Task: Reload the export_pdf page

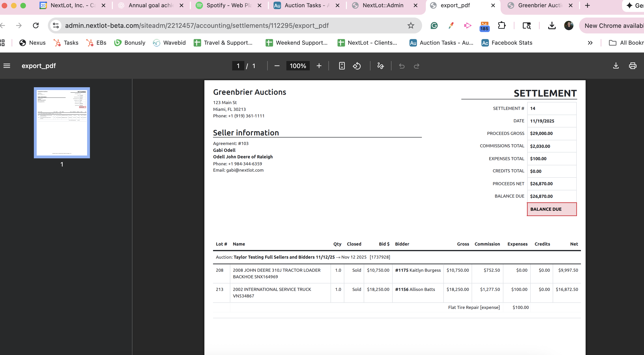Action: click(x=36, y=25)
